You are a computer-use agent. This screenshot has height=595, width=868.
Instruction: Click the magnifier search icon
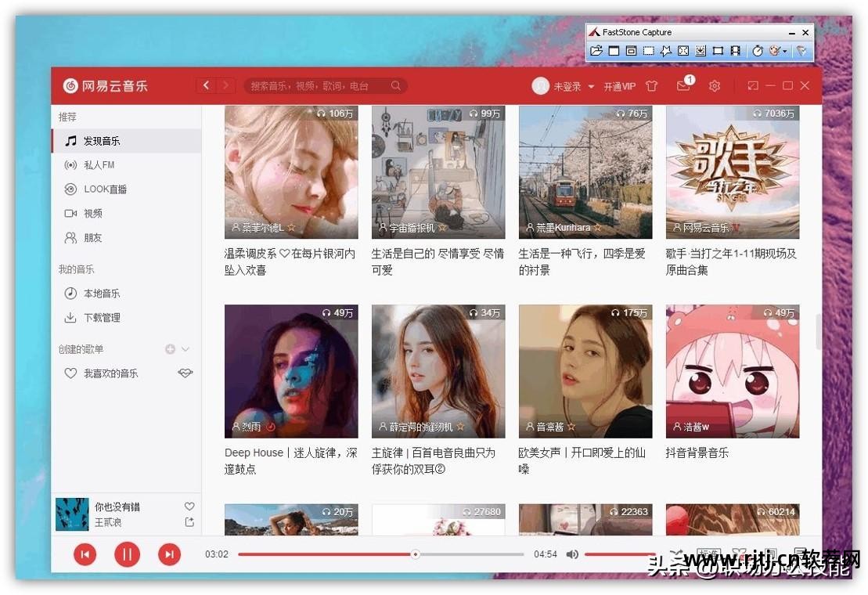(396, 86)
